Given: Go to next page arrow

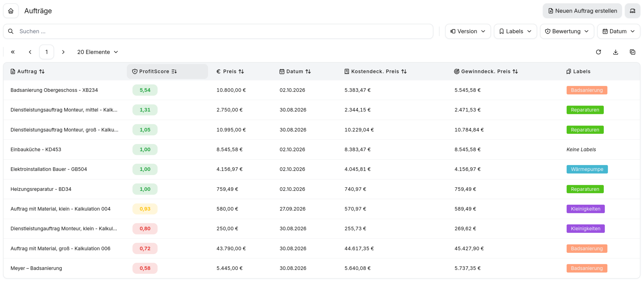Looking at the screenshot, I should (63, 52).
